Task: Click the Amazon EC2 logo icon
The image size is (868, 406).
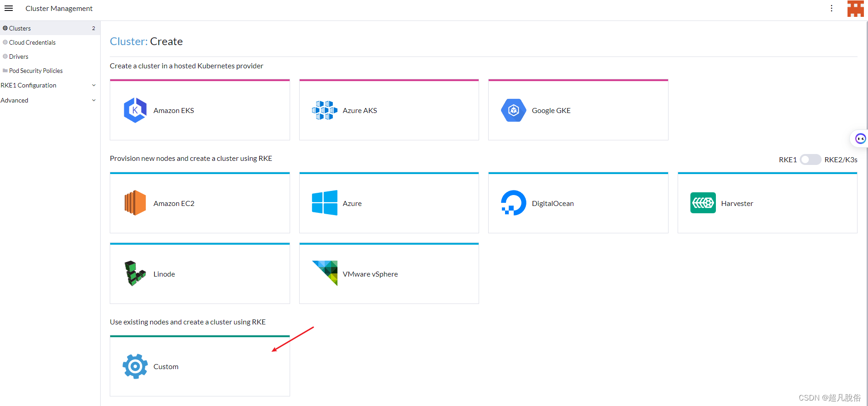Action: click(x=135, y=203)
